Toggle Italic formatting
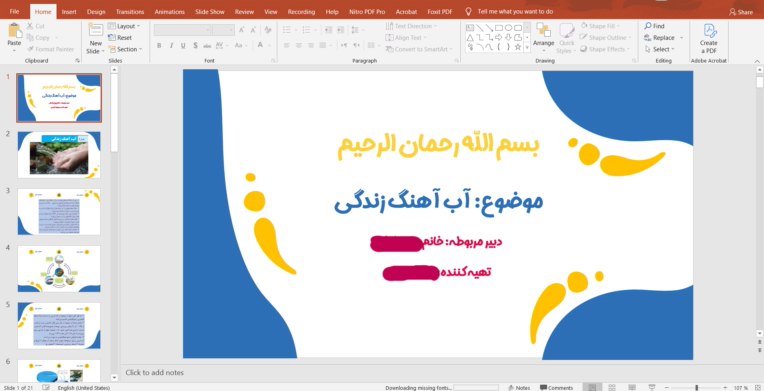 pos(171,45)
